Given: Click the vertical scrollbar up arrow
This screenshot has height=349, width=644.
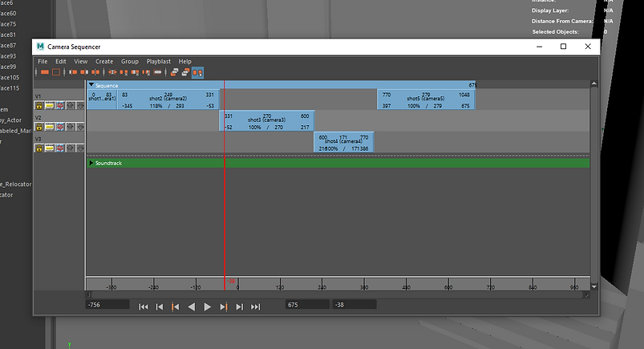Looking at the screenshot, I should point(594,83).
